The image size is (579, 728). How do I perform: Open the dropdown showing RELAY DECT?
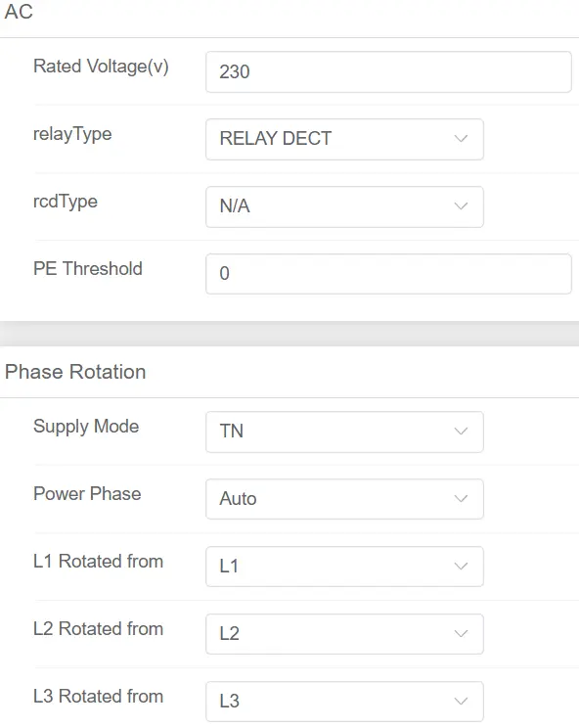tap(344, 139)
